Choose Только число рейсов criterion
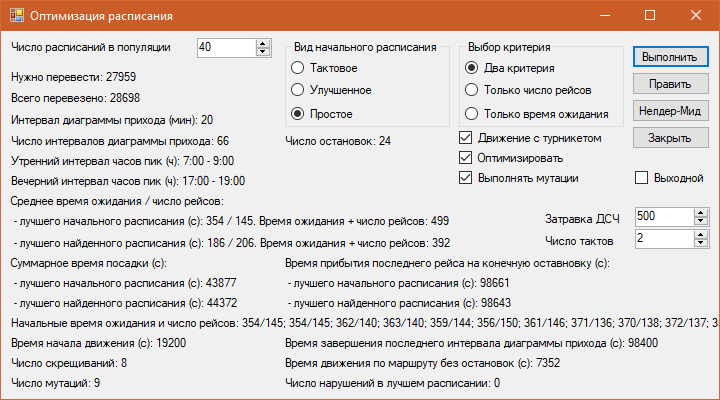 coord(472,91)
